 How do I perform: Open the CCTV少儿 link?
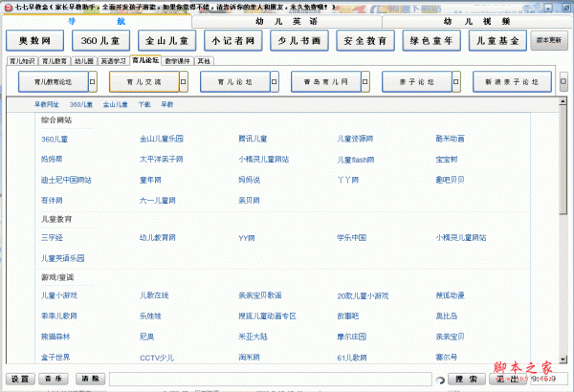coord(157,358)
